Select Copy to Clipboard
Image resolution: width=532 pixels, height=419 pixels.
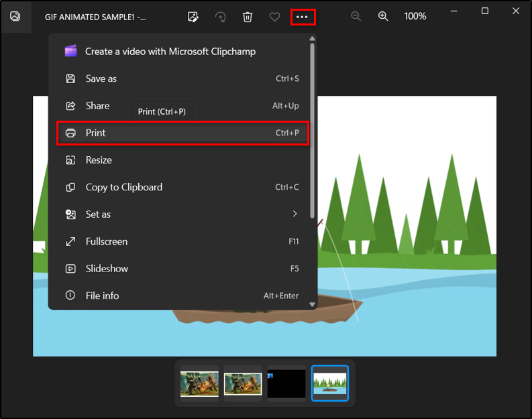[182, 187]
